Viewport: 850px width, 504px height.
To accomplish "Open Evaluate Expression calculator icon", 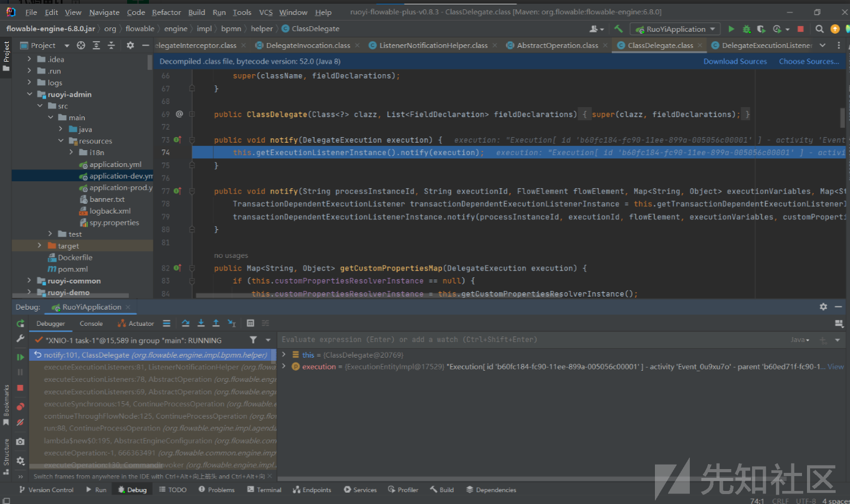I will point(251,323).
